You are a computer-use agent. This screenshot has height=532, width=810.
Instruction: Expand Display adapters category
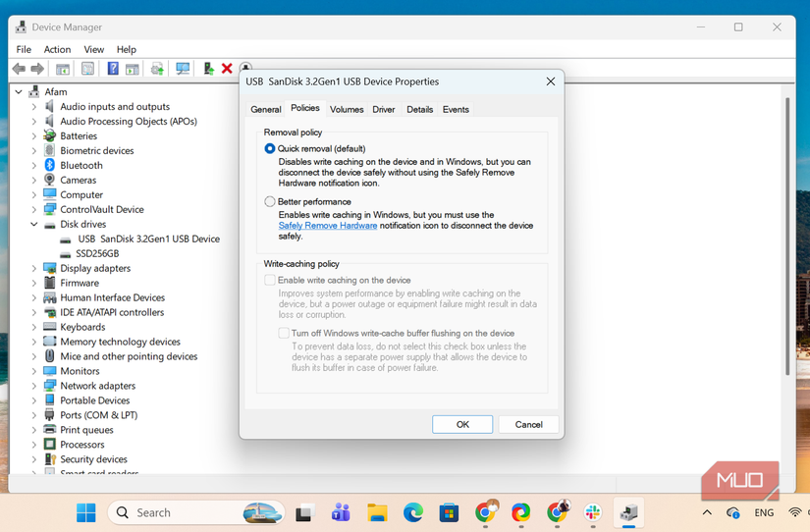[34, 268]
